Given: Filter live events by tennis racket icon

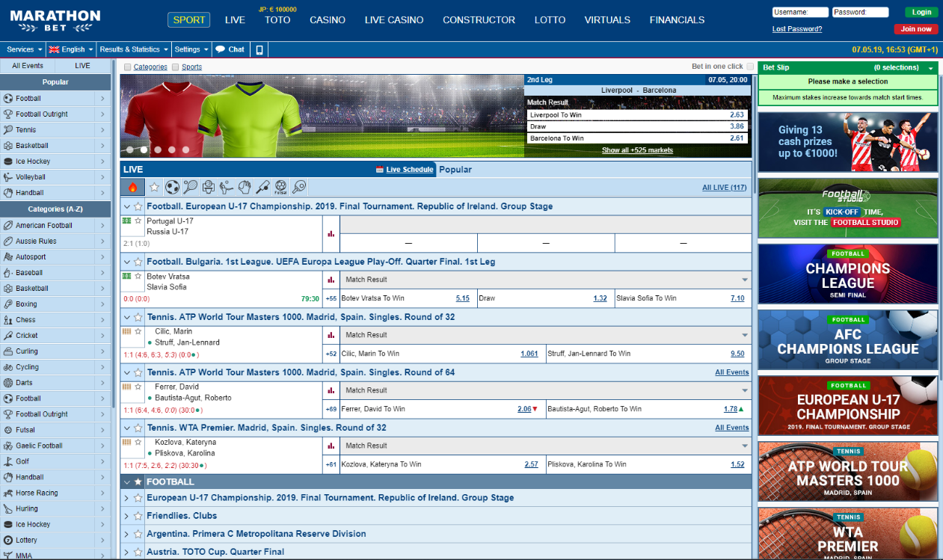Looking at the screenshot, I should click(x=190, y=187).
